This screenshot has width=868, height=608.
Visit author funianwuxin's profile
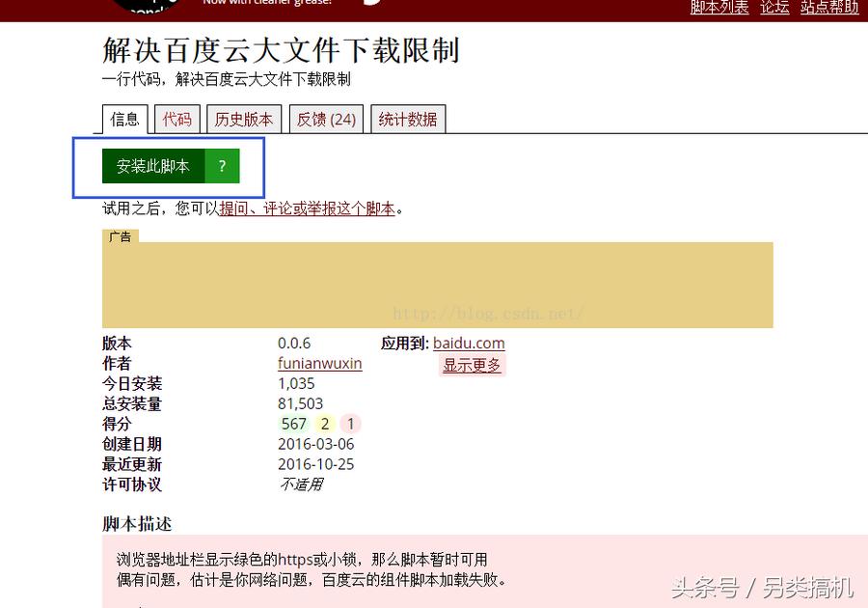[319, 363]
